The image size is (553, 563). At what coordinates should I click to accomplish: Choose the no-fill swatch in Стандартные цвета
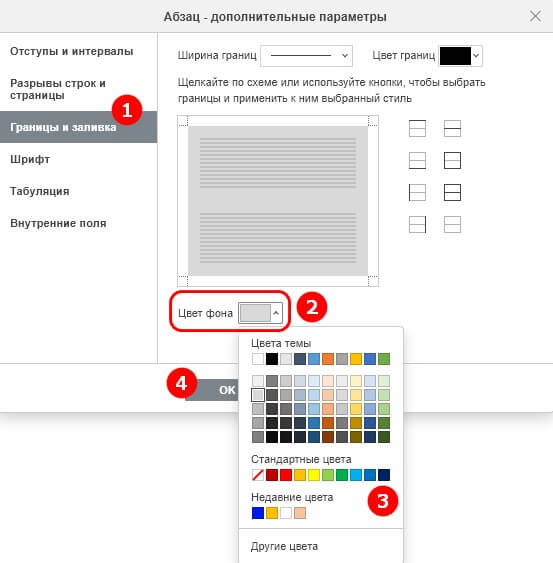(x=258, y=475)
